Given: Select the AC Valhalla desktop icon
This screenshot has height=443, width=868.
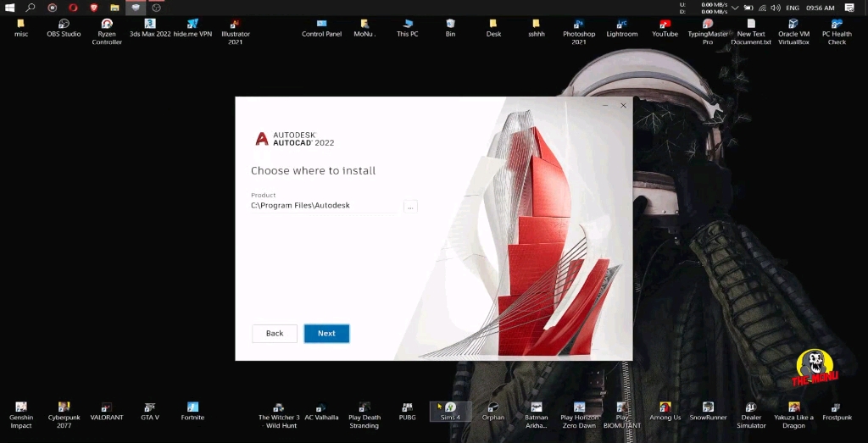Looking at the screenshot, I should click(321, 412).
